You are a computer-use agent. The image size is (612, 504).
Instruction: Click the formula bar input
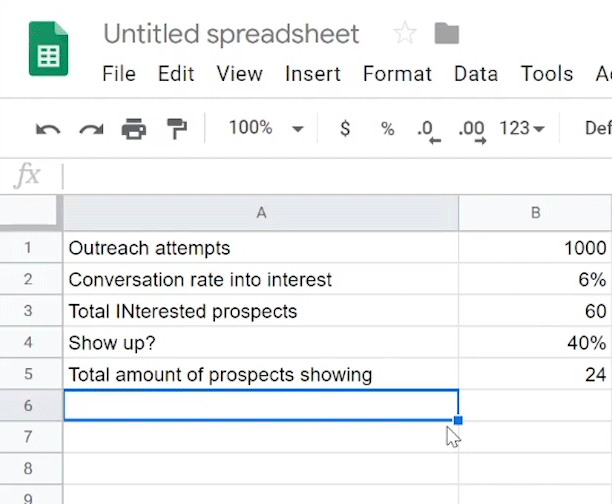click(330, 177)
